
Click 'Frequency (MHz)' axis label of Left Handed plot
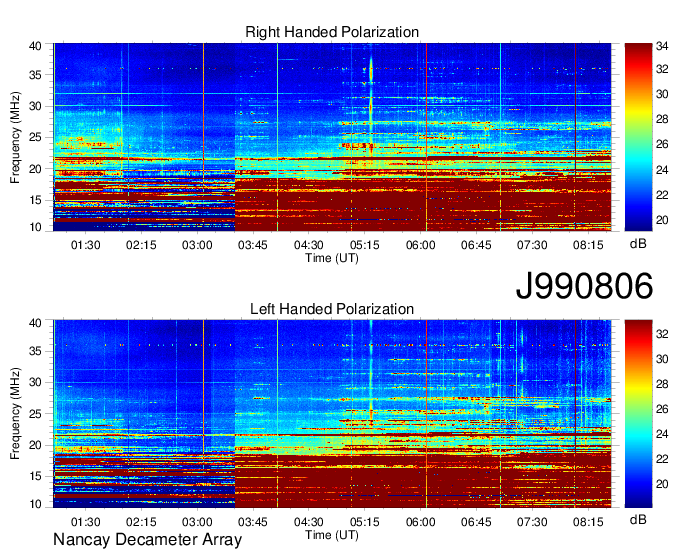click(x=15, y=414)
